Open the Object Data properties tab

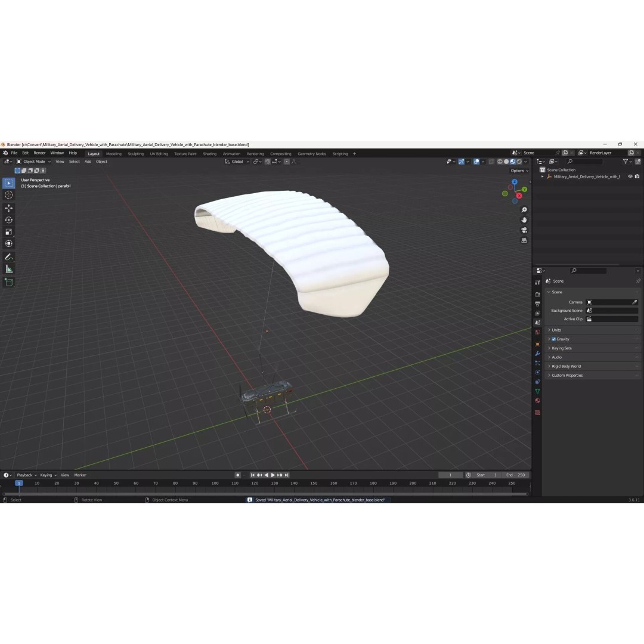537,391
